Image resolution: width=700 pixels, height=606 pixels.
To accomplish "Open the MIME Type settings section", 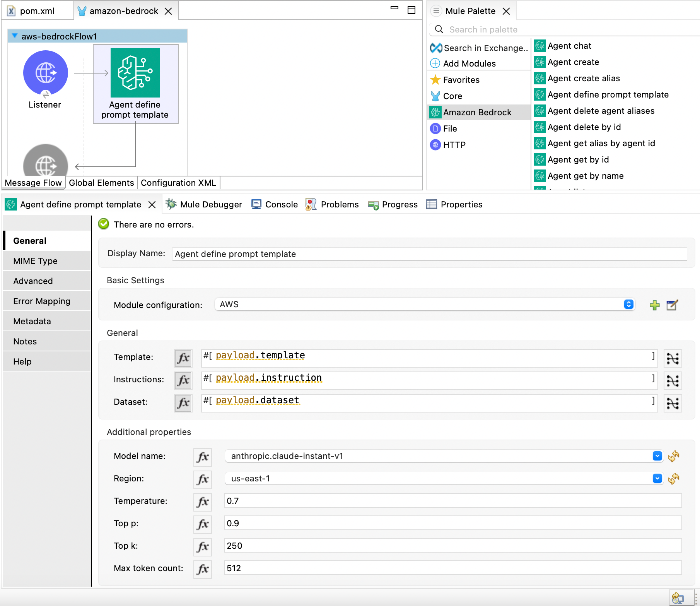I will click(47, 261).
